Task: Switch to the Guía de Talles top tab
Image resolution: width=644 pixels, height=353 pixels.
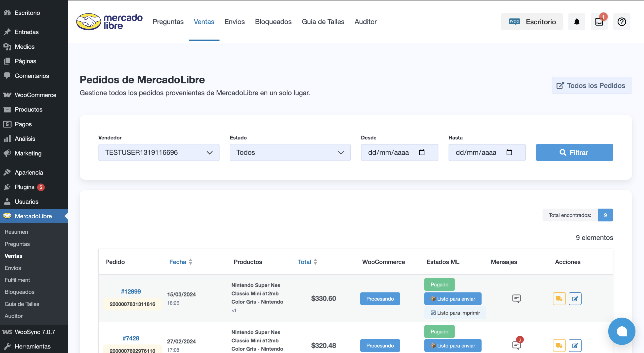Action: pos(323,22)
